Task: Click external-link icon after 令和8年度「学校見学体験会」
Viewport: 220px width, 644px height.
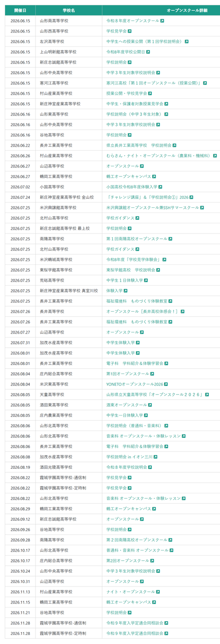Action: pos(164,260)
